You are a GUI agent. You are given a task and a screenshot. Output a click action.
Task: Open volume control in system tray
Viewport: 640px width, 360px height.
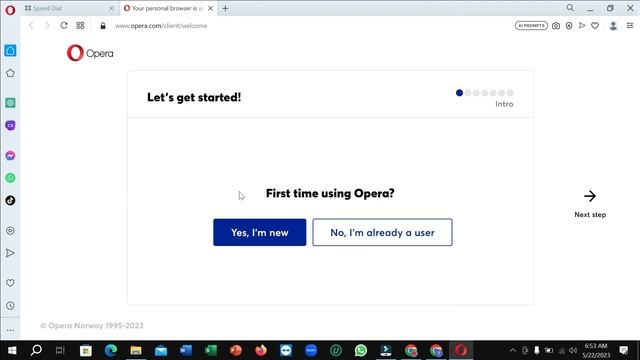(573, 351)
